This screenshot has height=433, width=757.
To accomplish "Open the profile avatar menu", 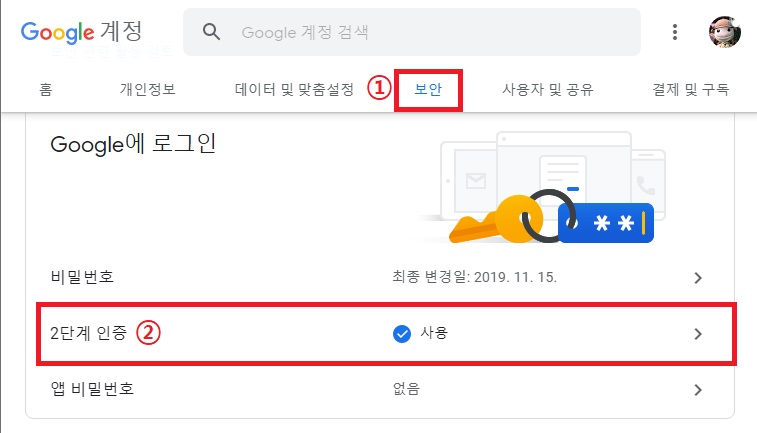I will 725,32.
